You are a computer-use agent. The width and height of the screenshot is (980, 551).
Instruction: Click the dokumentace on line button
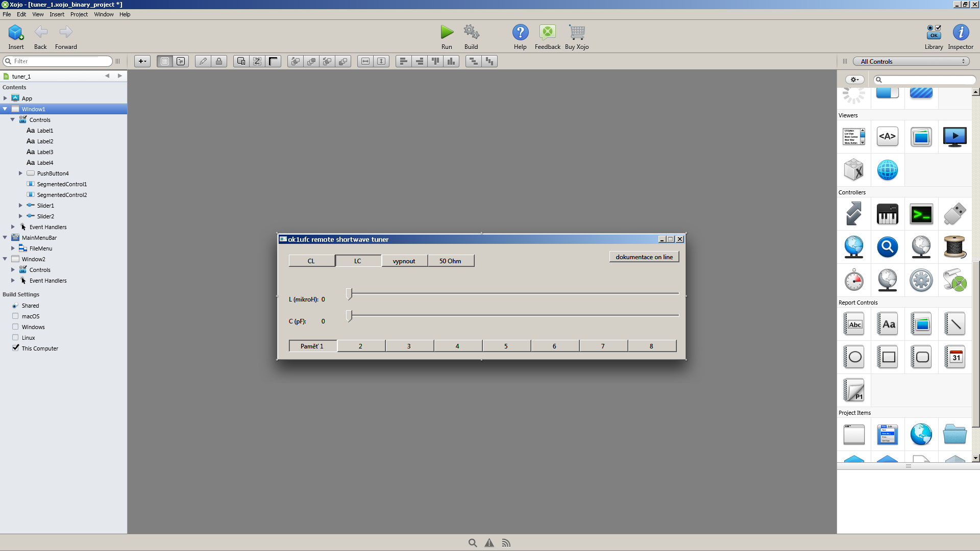click(644, 257)
